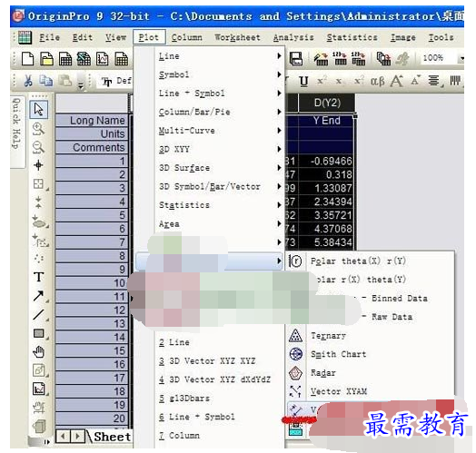Choose recent plot 7 Column
Viewport: 476px width, 453px height.
(x=210, y=436)
